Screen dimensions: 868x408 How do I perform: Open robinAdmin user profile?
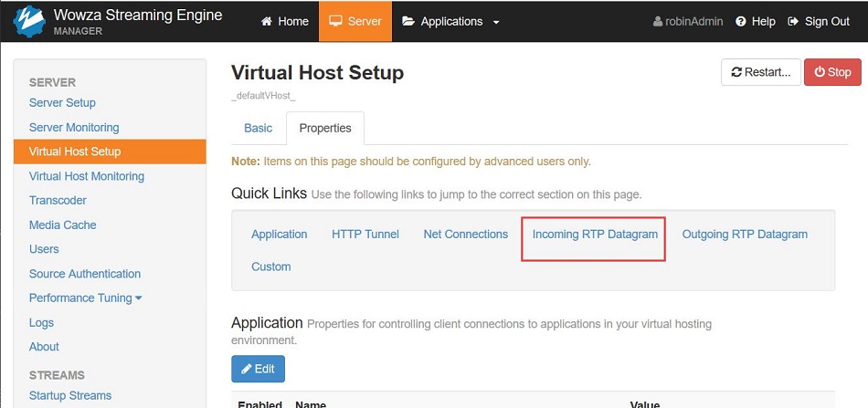(x=687, y=22)
